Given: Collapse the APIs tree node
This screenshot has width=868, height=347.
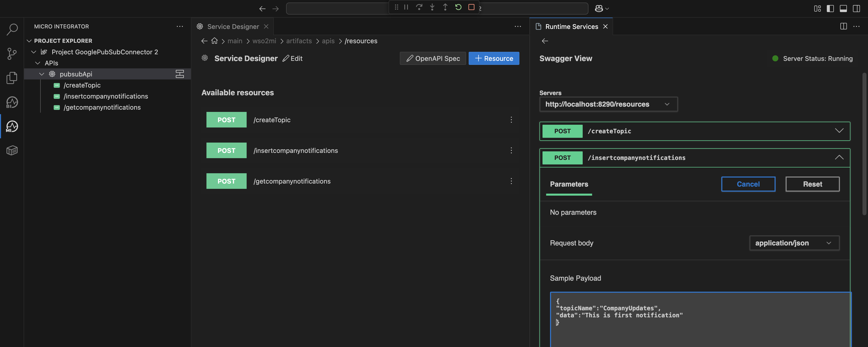Looking at the screenshot, I should click(38, 63).
